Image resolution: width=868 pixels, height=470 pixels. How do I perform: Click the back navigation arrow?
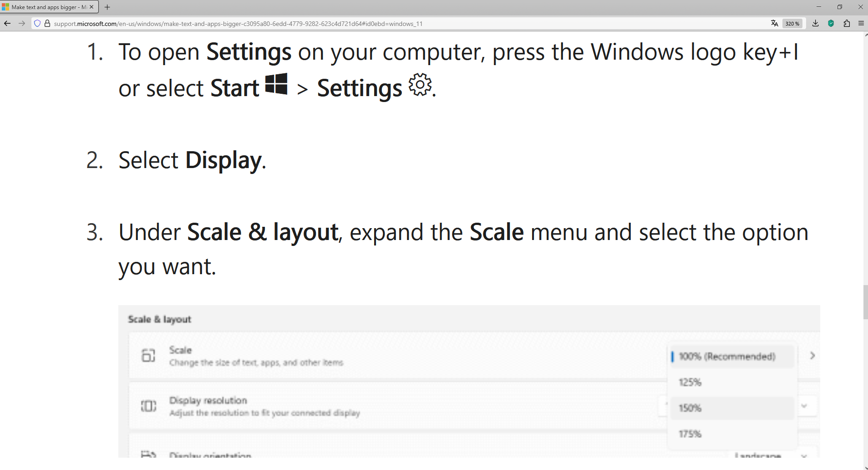7,24
